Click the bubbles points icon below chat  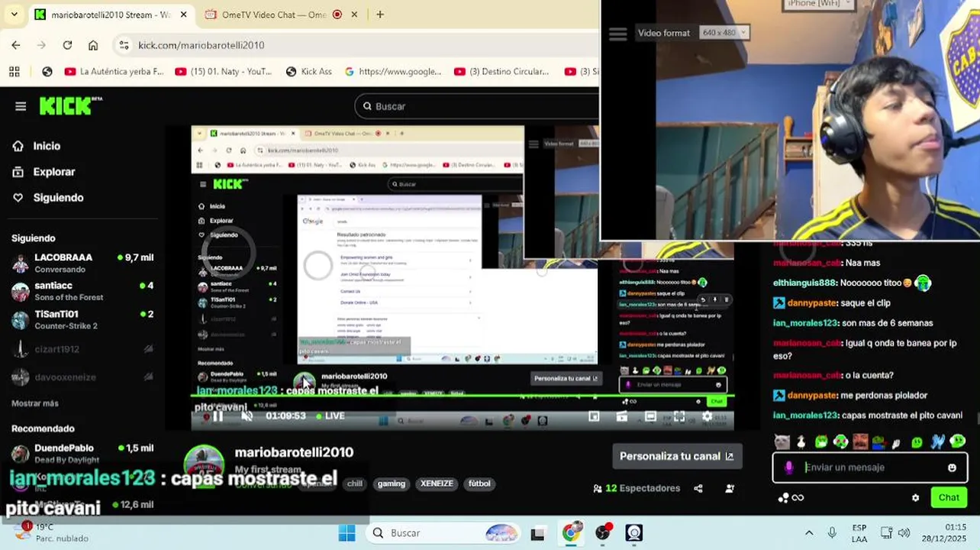[x=783, y=498]
